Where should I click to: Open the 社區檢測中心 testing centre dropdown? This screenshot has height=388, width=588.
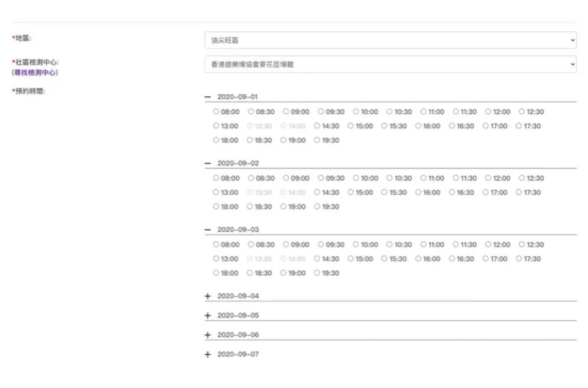[390, 64]
